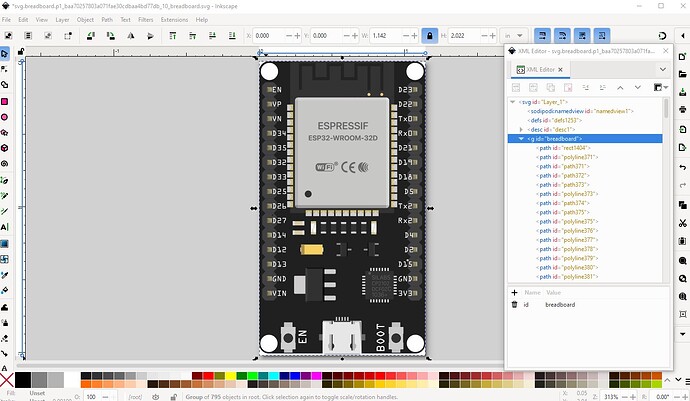This screenshot has height=401, width=690.
Task: Collapse the svg Layer_1 root node
Action: [x=512, y=102]
